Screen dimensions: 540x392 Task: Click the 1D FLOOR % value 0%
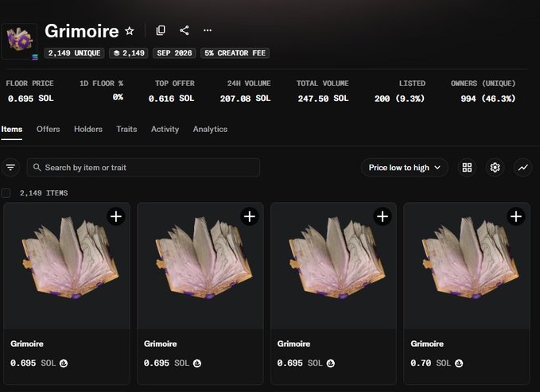coord(118,97)
